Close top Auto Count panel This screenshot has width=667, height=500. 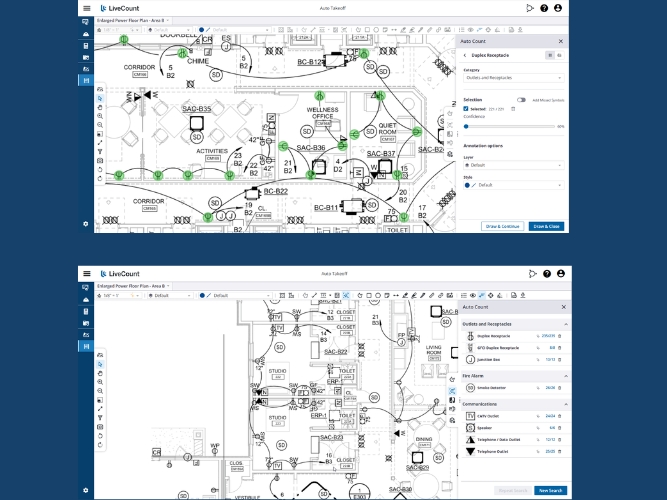coord(561,41)
